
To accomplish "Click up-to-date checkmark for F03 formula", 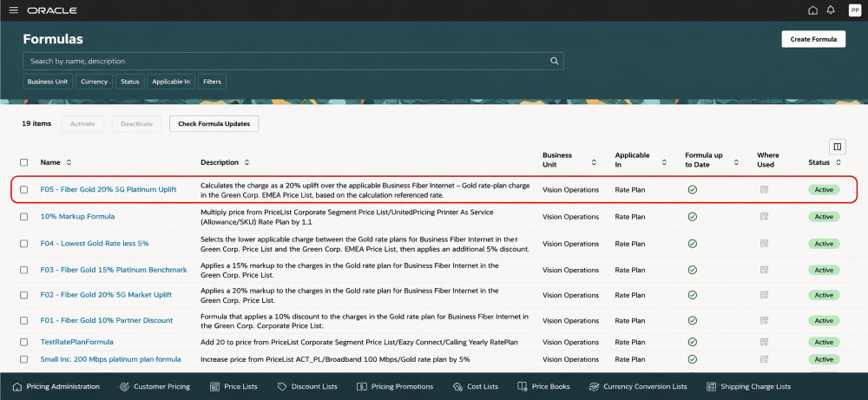I will point(692,270).
